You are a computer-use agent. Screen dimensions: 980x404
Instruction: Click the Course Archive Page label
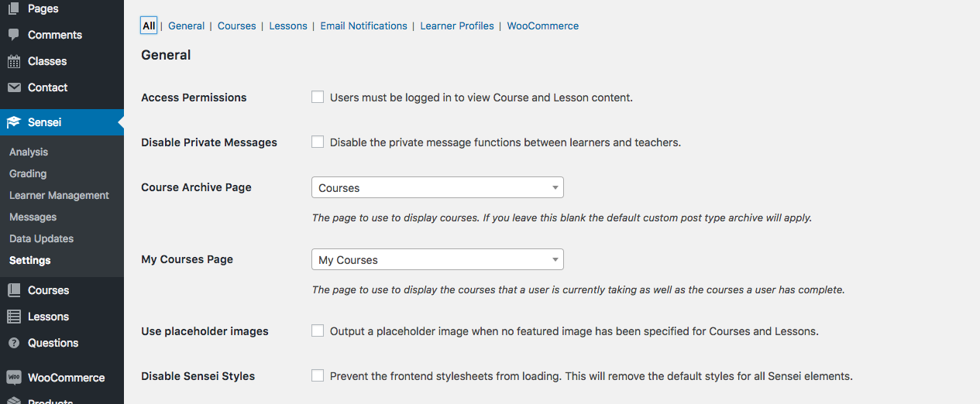point(196,187)
